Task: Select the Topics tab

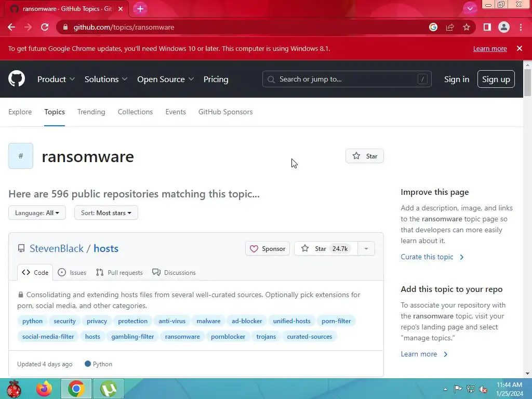Action: pyautogui.click(x=54, y=112)
